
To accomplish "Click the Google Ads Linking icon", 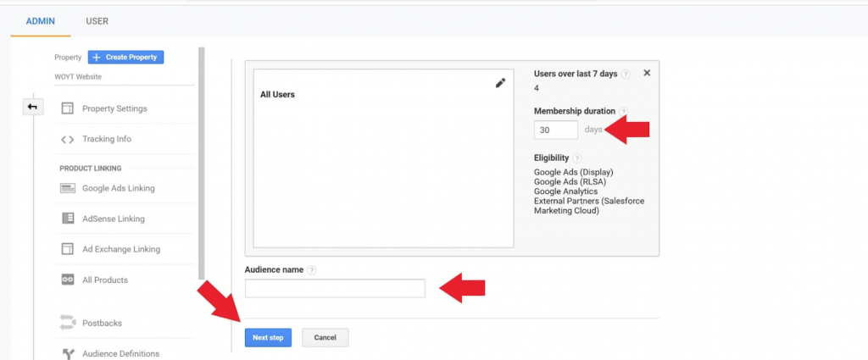I will tap(68, 189).
